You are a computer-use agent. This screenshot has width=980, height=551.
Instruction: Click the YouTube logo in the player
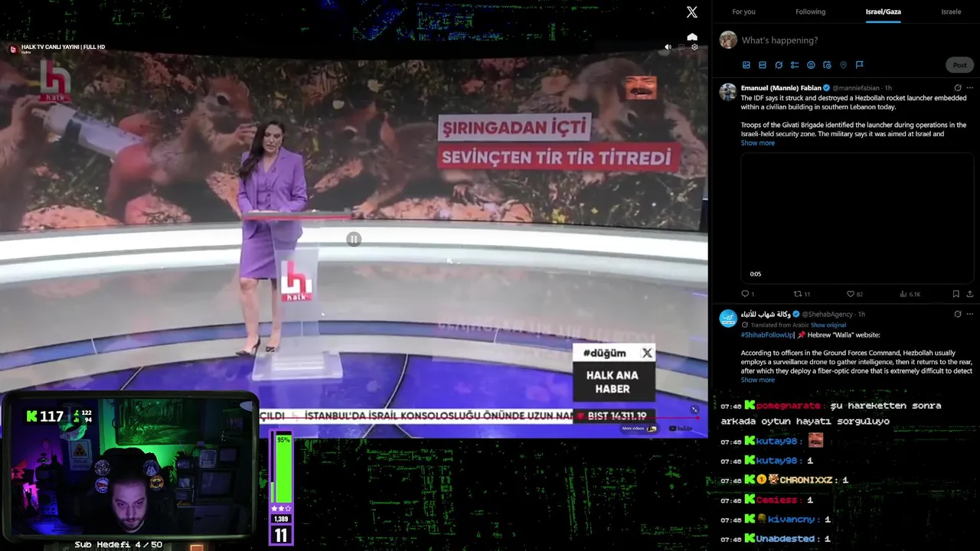(x=681, y=429)
